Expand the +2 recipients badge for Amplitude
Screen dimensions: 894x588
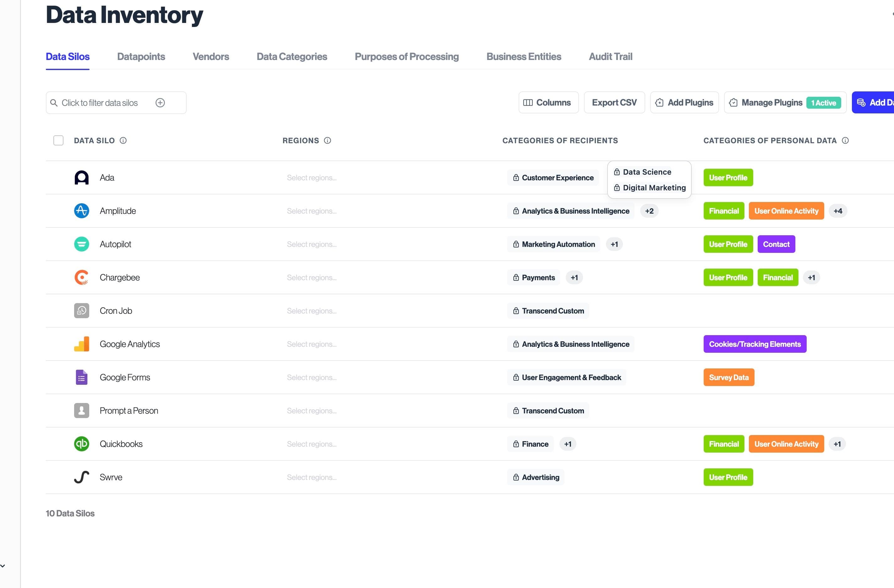[649, 211]
